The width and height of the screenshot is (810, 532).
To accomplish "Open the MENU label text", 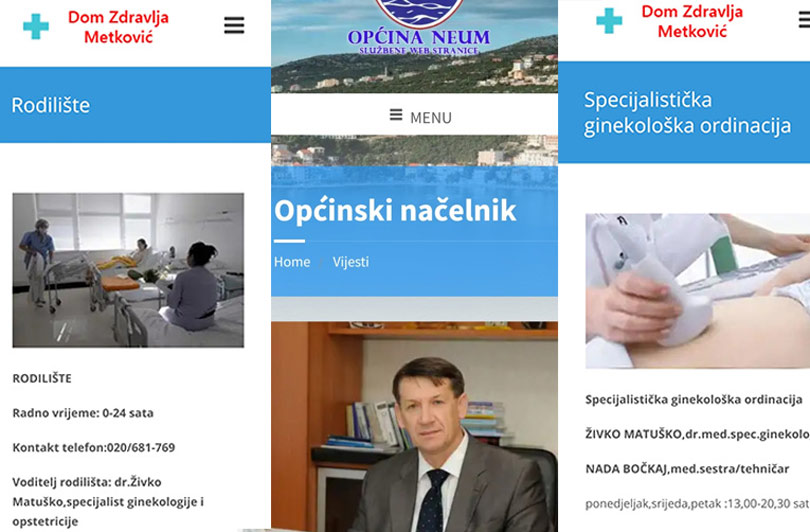I will (431, 118).
